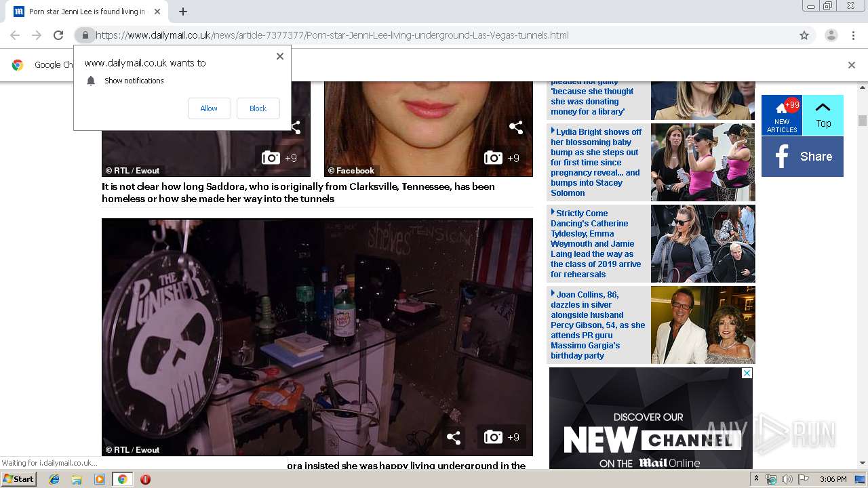Click the Lydia Bright story thumbnail
This screenshot has width=868, height=488.
click(703, 162)
